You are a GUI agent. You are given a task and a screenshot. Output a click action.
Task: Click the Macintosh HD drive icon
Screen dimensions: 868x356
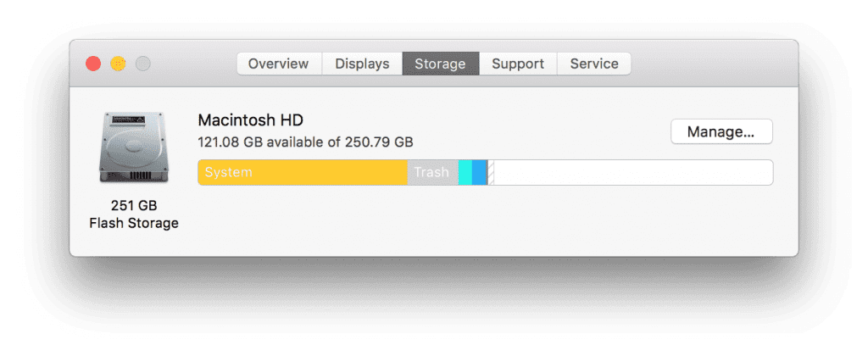click(x=133, y=147)
